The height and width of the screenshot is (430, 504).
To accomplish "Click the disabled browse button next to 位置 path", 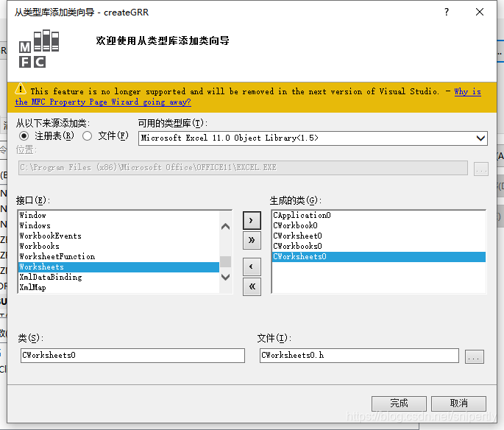I will tap(481, 169).
